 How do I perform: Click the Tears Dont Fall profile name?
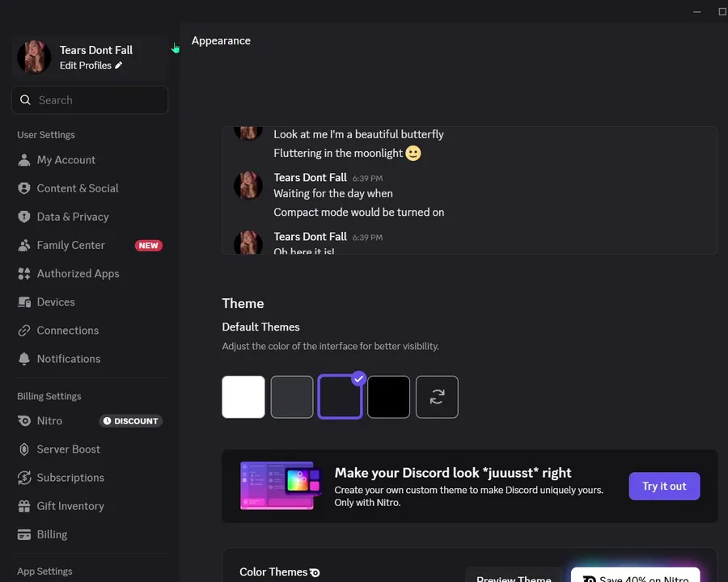point(96,50)
